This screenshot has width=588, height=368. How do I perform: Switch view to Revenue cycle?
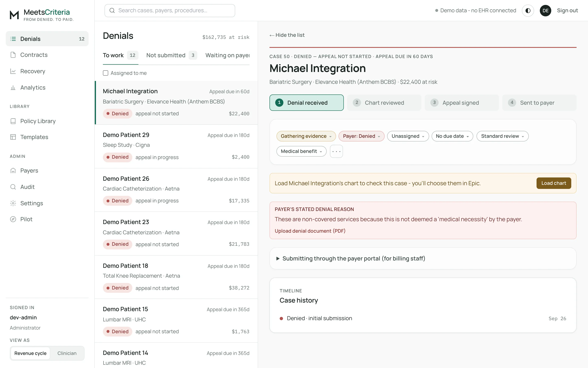tap(30, 353)
